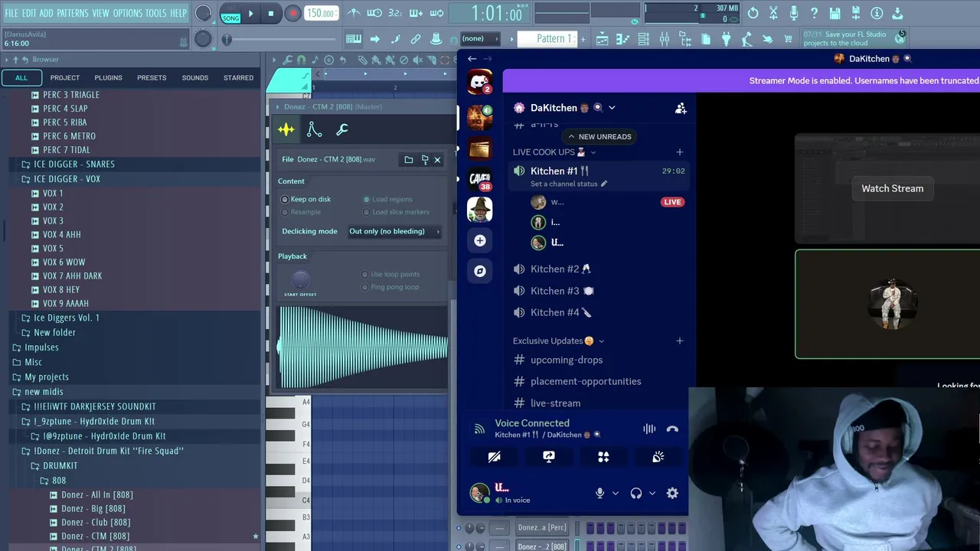Open Discord user settings gear
Image resolution: width=980 pixels, height=551 pixels.
672,494
